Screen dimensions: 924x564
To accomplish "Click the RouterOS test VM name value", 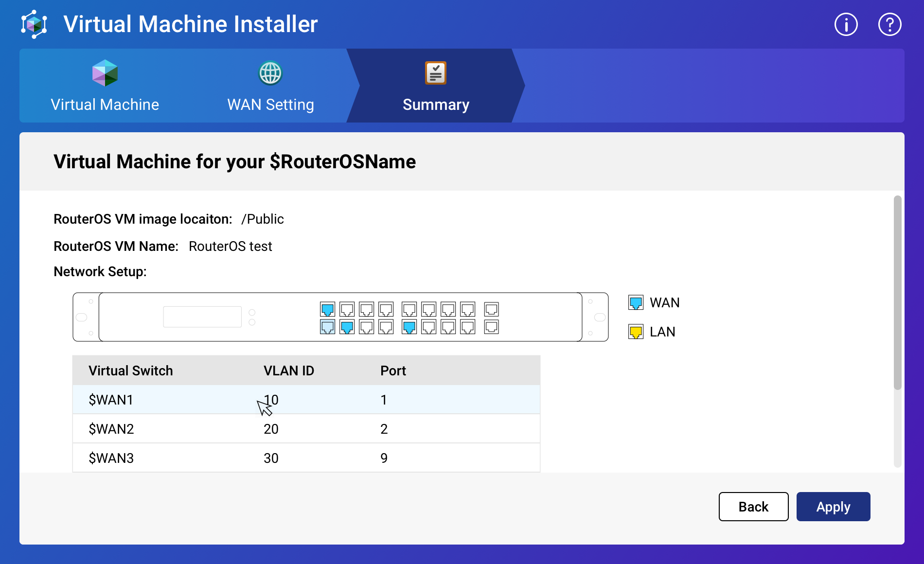I will pos(231,246).
